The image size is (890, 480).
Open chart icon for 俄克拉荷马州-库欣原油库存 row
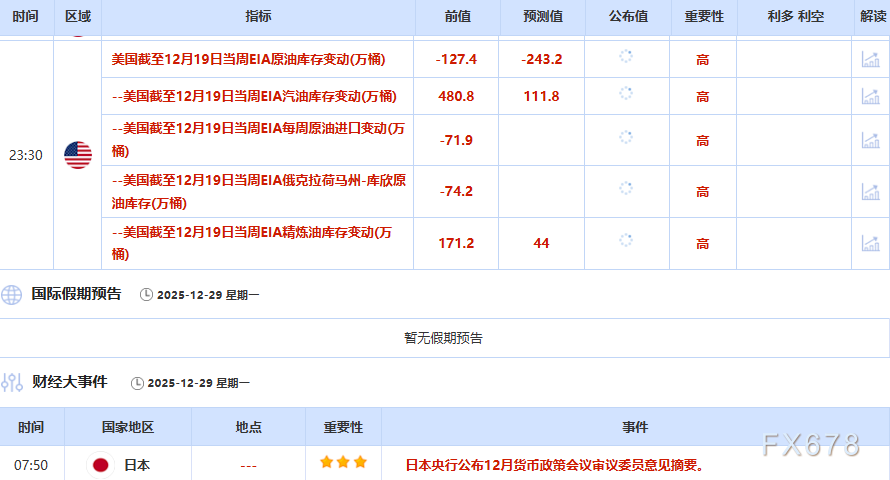[x=870, y=191]
